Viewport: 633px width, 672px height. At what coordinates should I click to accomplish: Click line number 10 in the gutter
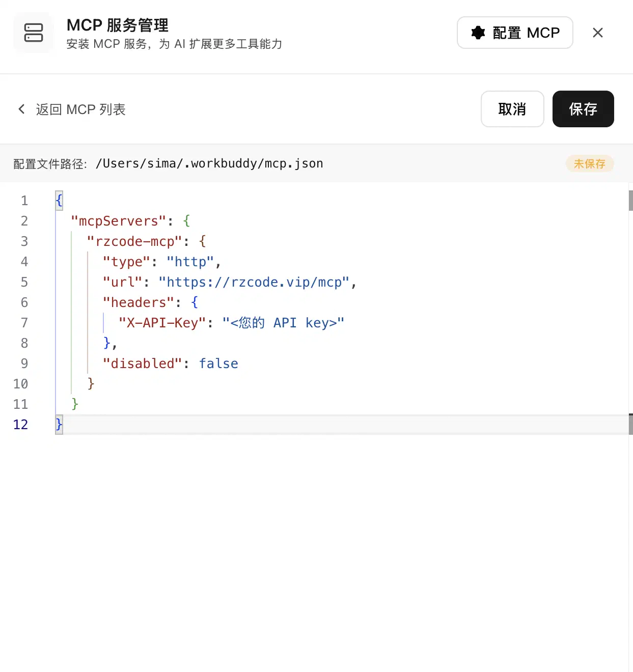(x=20, y=384)
